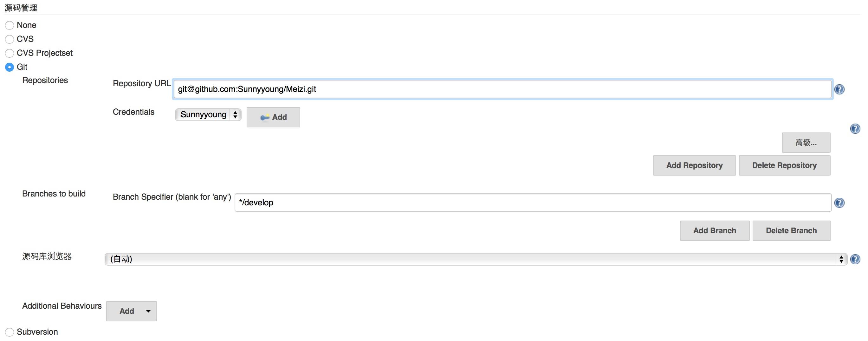Choose Subversion as source control
The width and height of the screenshot is (868, 341).
coord(10,332)
